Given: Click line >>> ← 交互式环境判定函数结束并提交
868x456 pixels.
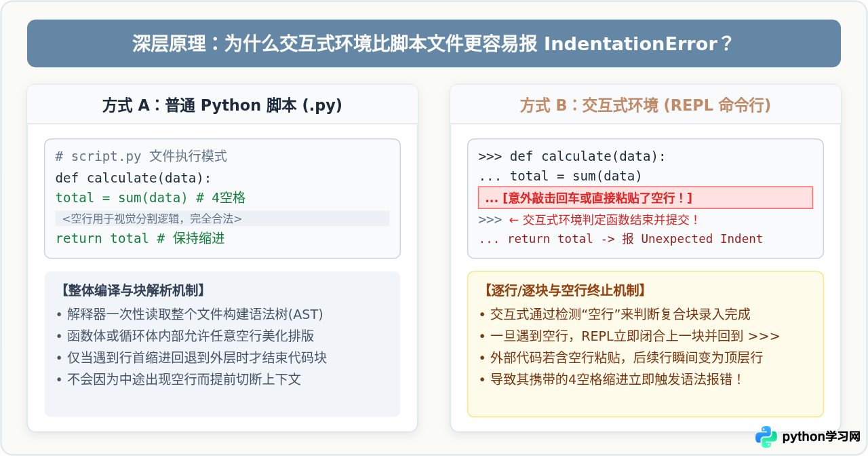Looking at the screenshot, I should (589, 220).
